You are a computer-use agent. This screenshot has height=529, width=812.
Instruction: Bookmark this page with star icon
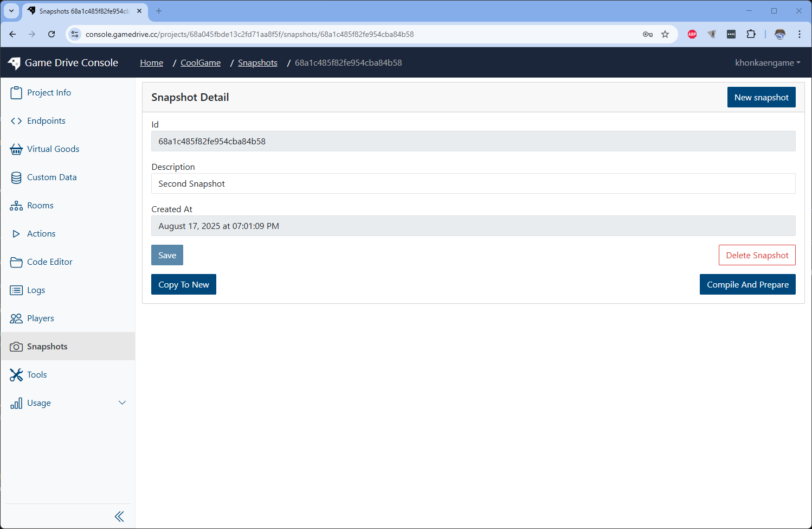(x=665, y=34)
